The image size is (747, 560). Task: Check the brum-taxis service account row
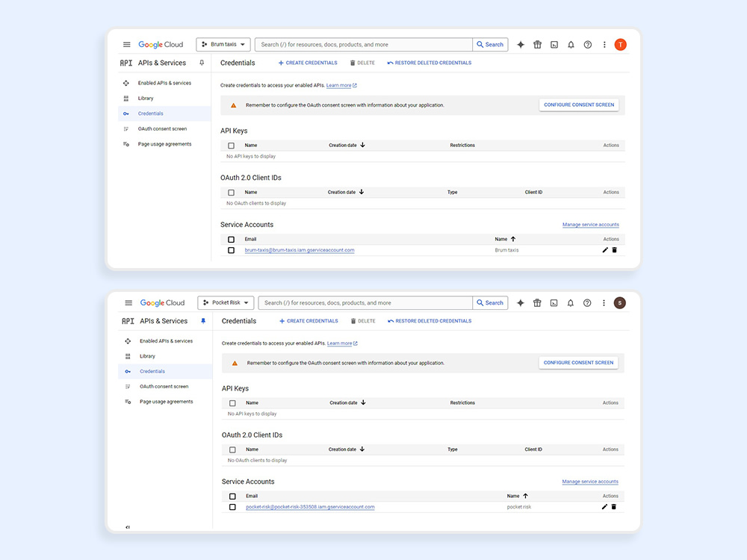pos(231,250)
